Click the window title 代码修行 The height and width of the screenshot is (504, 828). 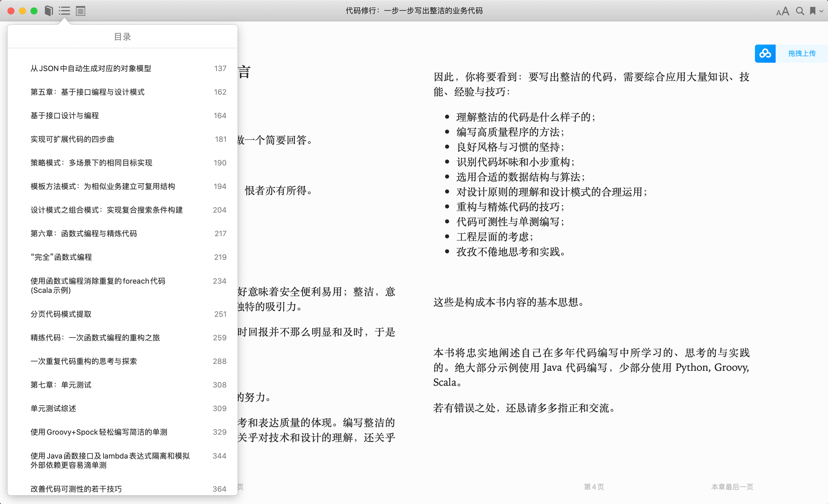tap(414, 11)
